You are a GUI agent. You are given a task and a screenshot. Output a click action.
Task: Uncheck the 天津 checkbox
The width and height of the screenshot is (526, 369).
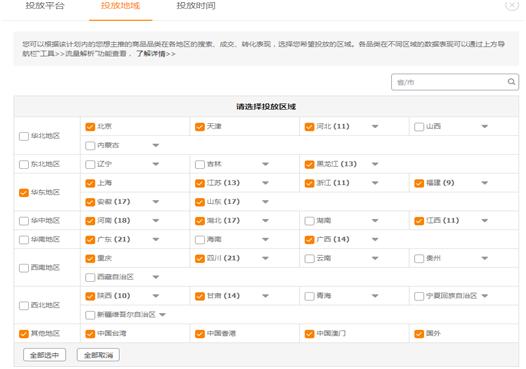(200, 127)
